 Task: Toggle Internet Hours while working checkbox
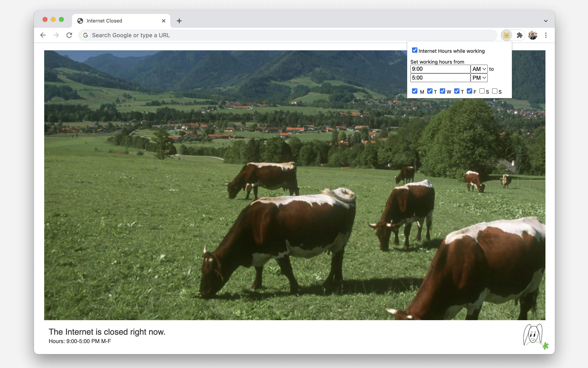pos(415,50)
